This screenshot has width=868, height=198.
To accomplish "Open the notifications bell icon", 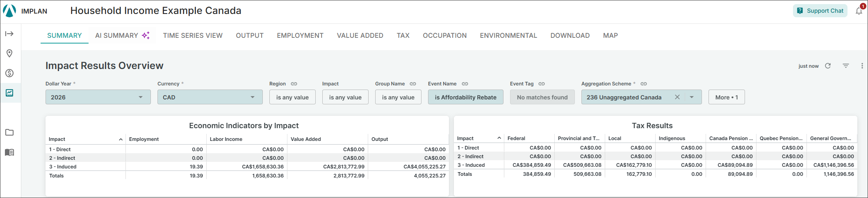I will 859,11.
